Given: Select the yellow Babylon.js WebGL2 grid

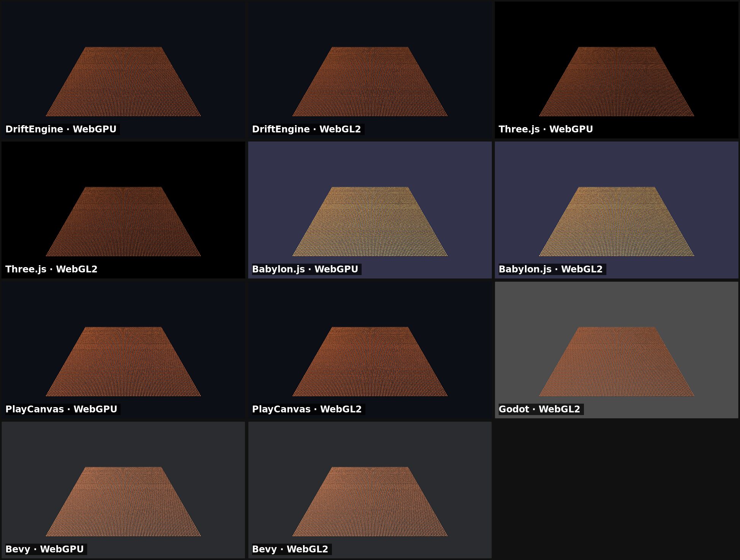Looking at the screenshot, I should (617, 221).
